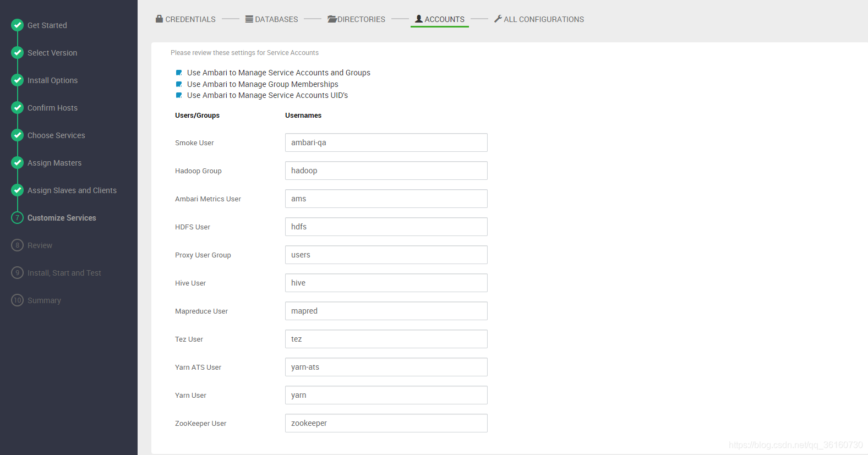This screenshot has width=868, height=455.
Task: Click the step 7 circle icon
Action: (x=18, y=217)
